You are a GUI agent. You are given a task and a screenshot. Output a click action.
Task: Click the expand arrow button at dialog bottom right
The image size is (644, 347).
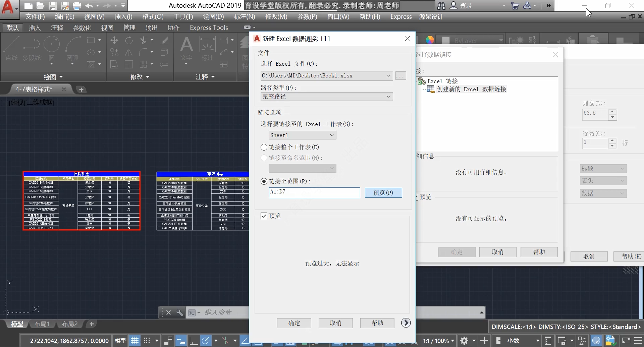tap(406, 323)
